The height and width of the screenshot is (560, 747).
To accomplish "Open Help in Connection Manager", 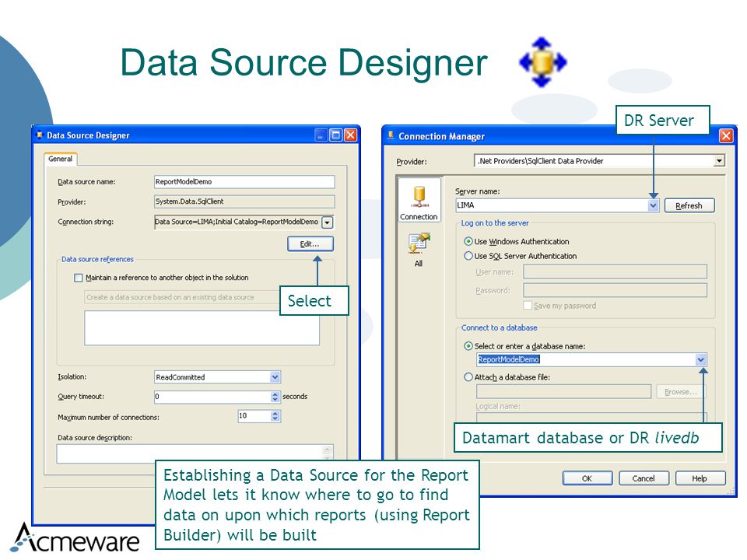I will pos(700,478).
